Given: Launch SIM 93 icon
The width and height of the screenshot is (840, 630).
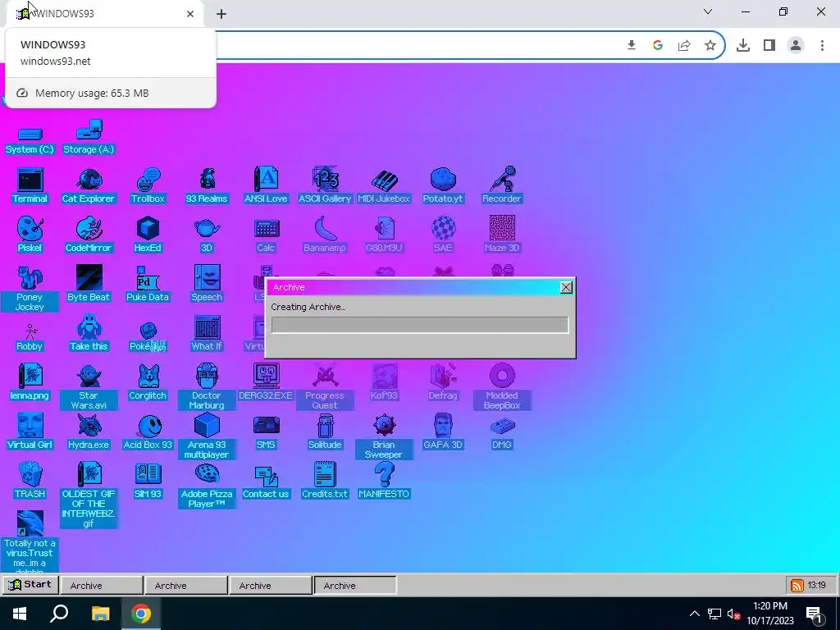Looking at the screenshot, I should point(148,481).
